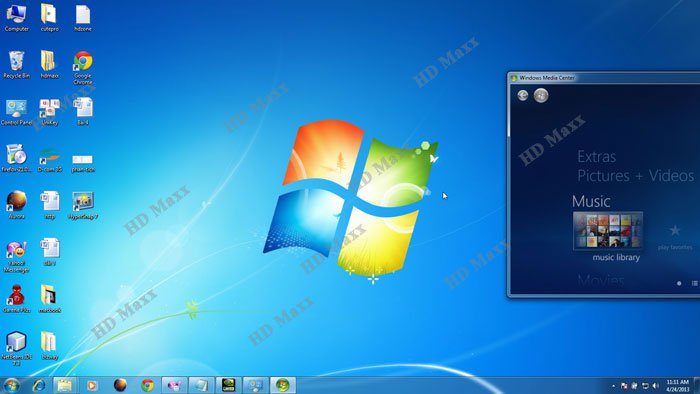Open the taskbar clock and date

tap(678, 386)
